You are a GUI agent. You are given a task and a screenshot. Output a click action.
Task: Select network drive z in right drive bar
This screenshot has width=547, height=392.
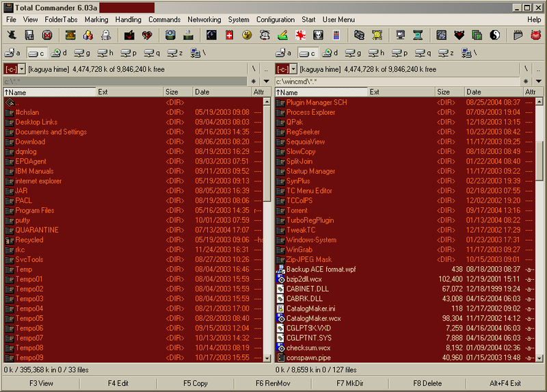pos(447,53)
